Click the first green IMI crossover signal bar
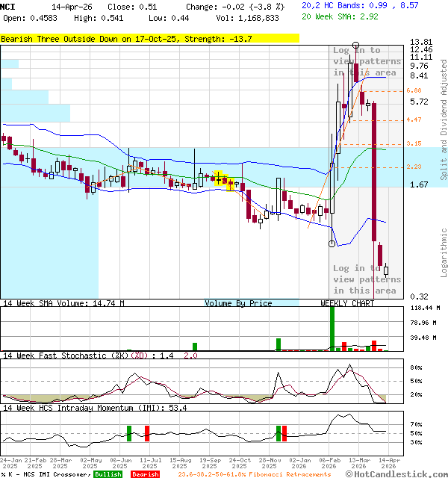 128,432
